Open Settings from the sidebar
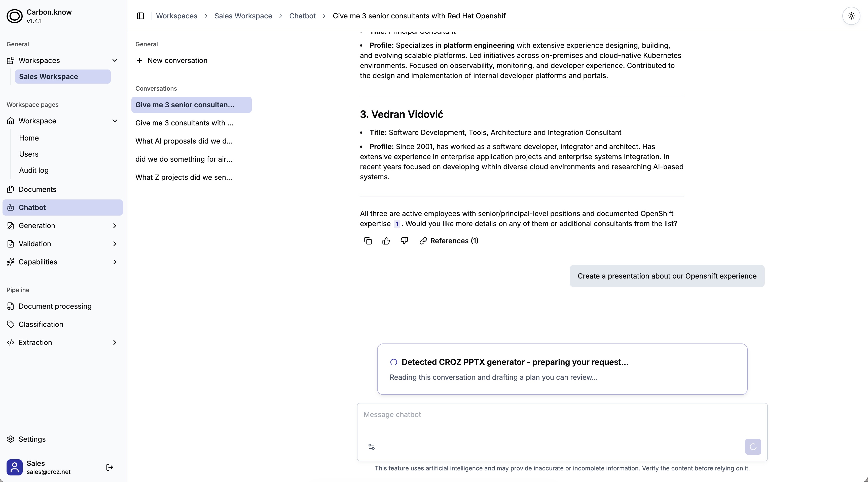The height and width of the screenshot is (482, 868). click(x=32, y=439)
